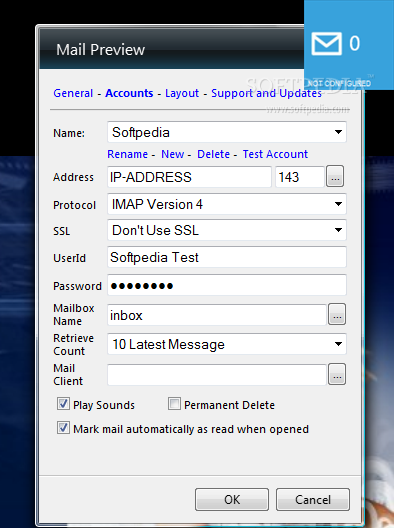Click the Mail Preview title bar
The width and height of the screenshot is (394, 528).
[172, 49]
